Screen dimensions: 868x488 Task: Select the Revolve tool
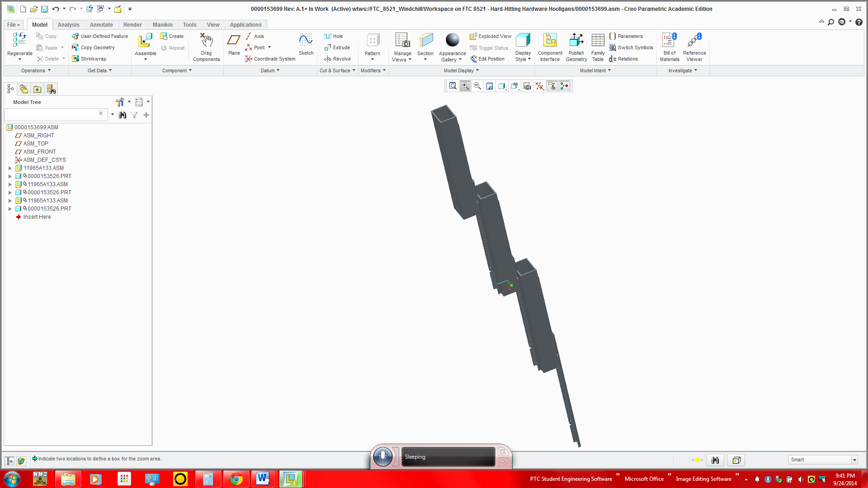pyautogui.click(x=338, y=59)
